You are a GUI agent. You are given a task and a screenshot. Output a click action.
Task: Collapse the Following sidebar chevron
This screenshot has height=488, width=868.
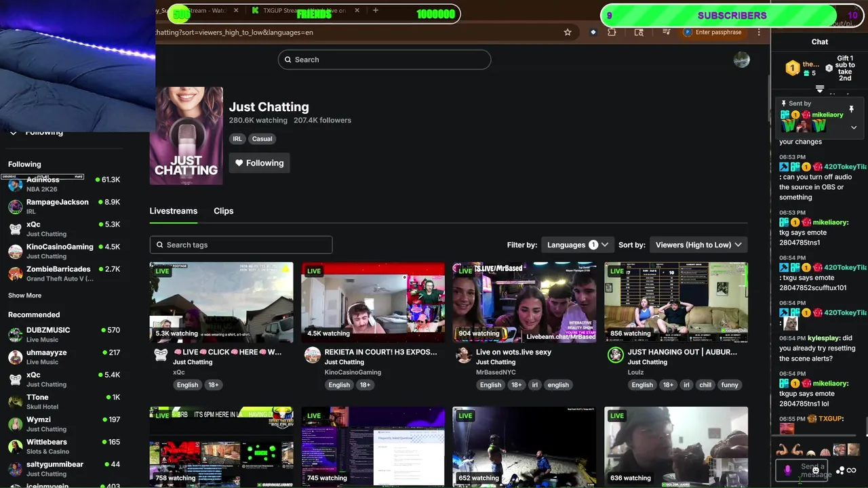coord(13,132)
